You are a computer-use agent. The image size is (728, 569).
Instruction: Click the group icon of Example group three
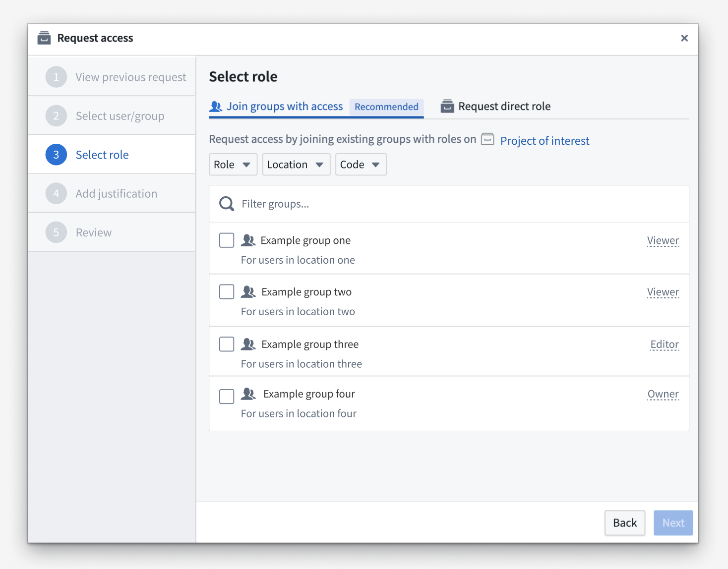coord(248,344)
